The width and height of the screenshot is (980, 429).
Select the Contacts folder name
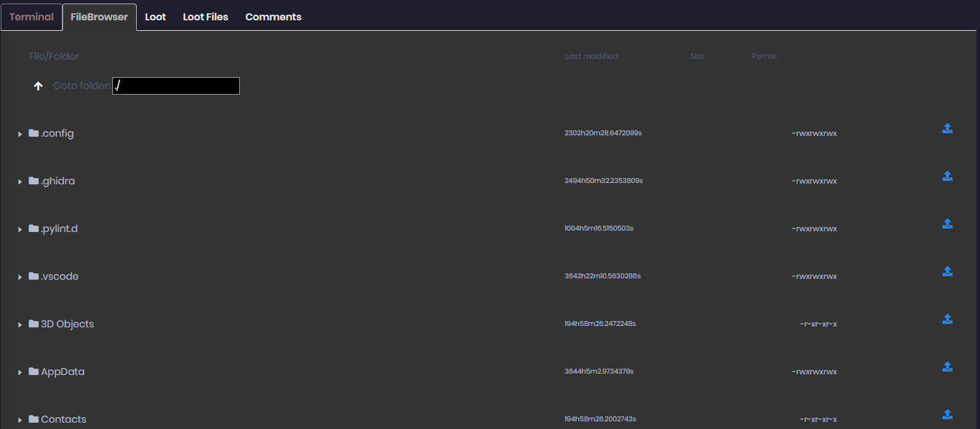coord(64,418)
